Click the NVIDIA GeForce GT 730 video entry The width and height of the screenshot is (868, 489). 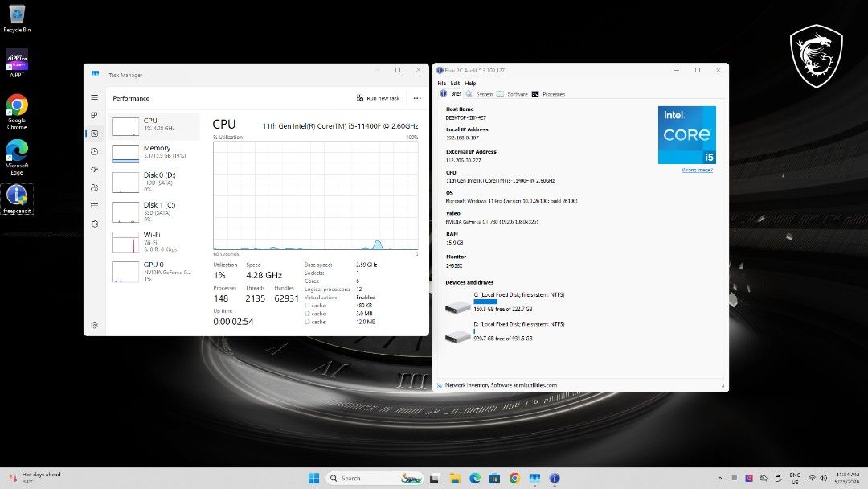coord(492,222)
